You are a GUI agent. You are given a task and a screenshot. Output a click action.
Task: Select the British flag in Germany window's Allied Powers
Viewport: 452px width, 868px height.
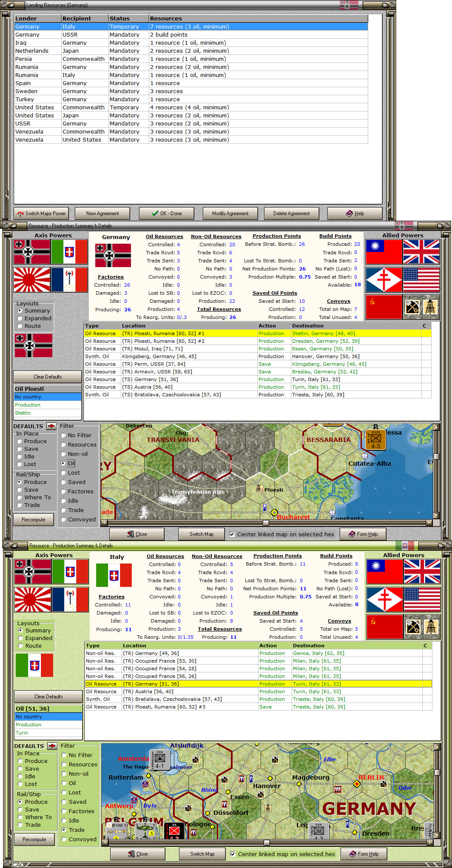pyautogui.click(x=421, y=252)
